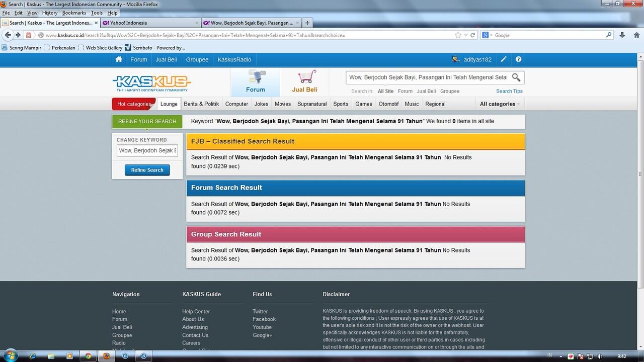Open the Bookmarks menu
644x362 pixels.
[x=74, y=13]
